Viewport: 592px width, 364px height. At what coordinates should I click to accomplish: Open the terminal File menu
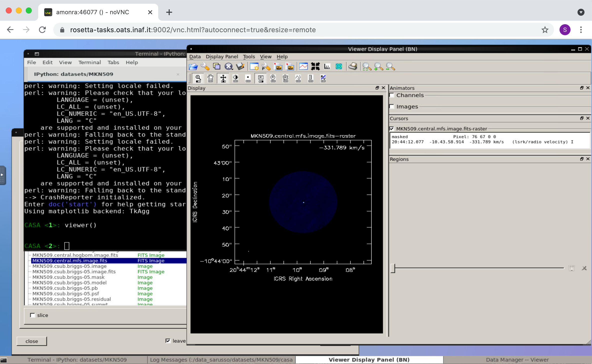coord(31,62)
